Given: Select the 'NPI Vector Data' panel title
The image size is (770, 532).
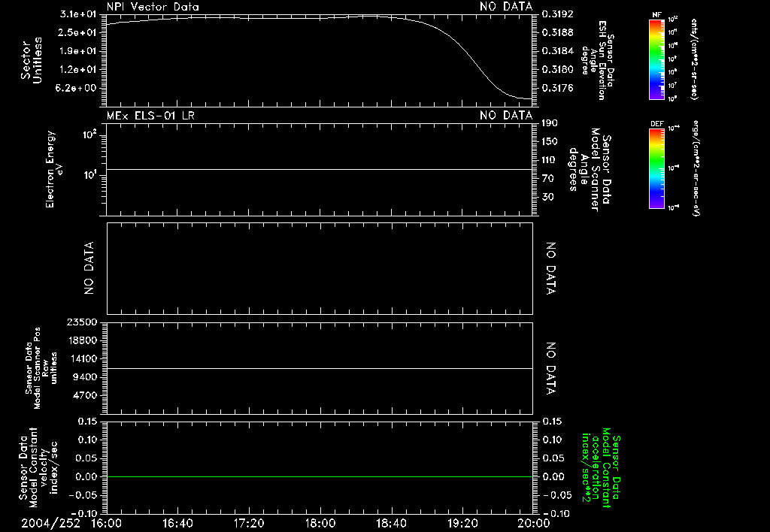Looking at the screenshot, I should (153, 7).
